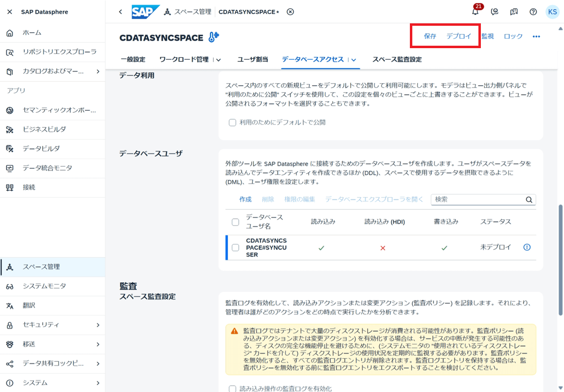Click the 作成 link for database users
Viewport: 564px width, 392px height.
pos(246,199)
